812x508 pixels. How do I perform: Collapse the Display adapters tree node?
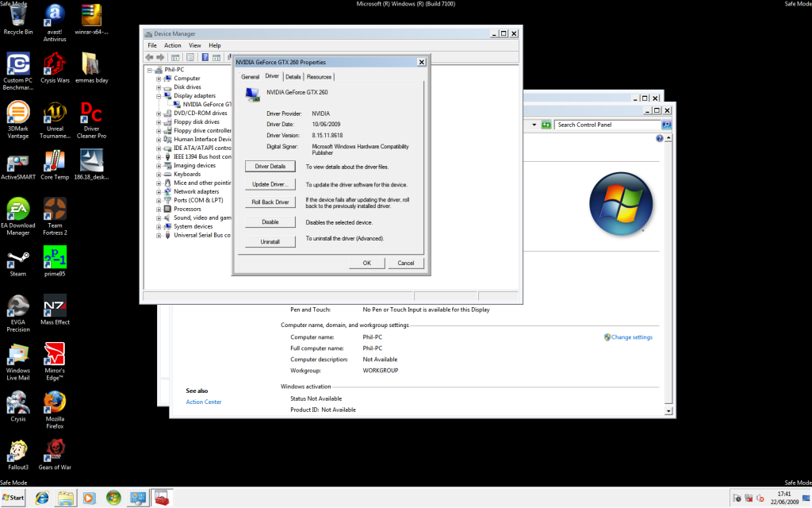[158, 95]
